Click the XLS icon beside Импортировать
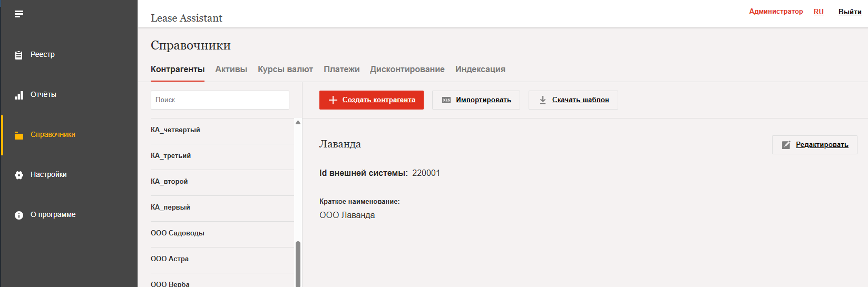Viewport: 868px width, 287px height. (446, 100)
